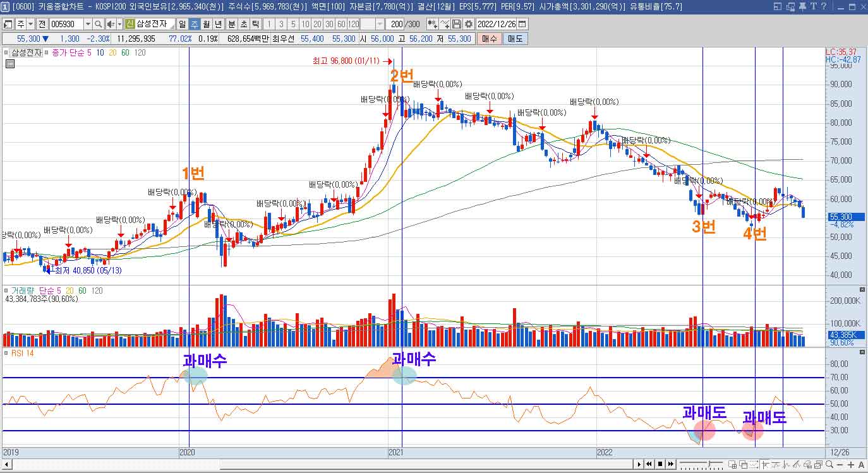Select the 년 yearly period toggle
The width and height of the screenshot is (868, 473).
219,24
